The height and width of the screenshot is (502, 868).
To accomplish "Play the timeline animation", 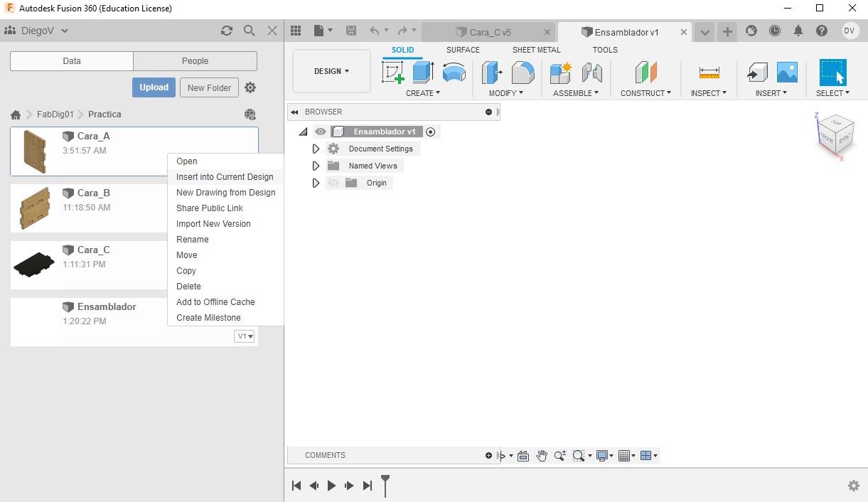I will 331,486.
